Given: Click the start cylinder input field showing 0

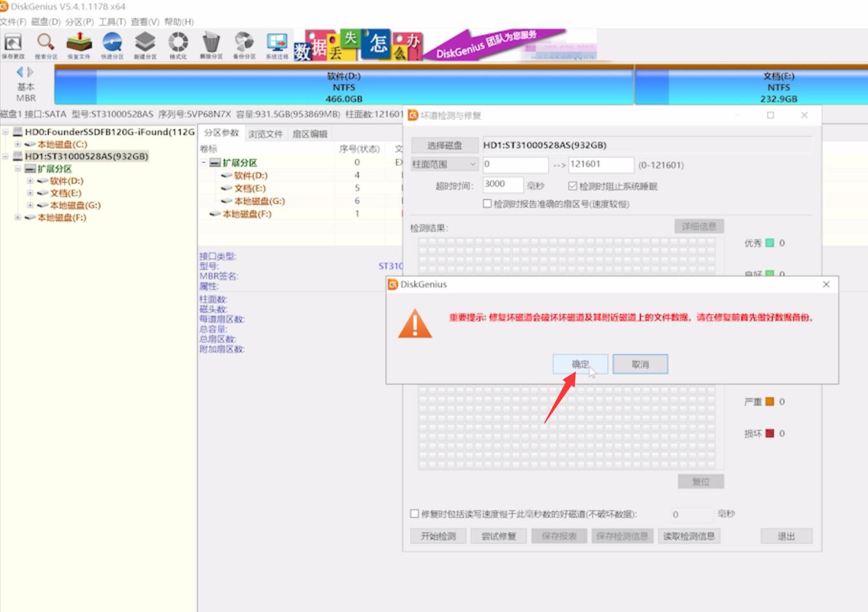Looking at the screenshot, I should tap(515, 165).
